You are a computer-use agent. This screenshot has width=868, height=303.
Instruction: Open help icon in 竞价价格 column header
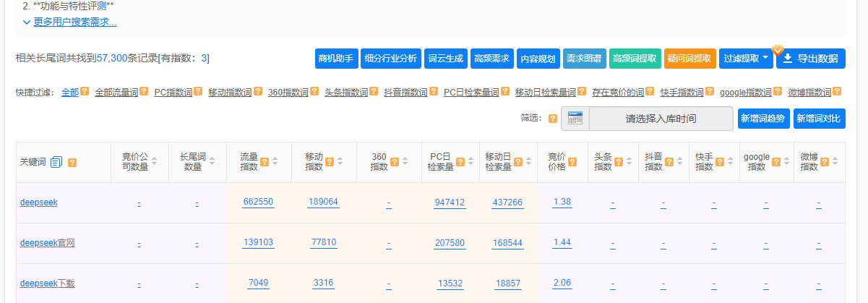(x=572, y=162)
